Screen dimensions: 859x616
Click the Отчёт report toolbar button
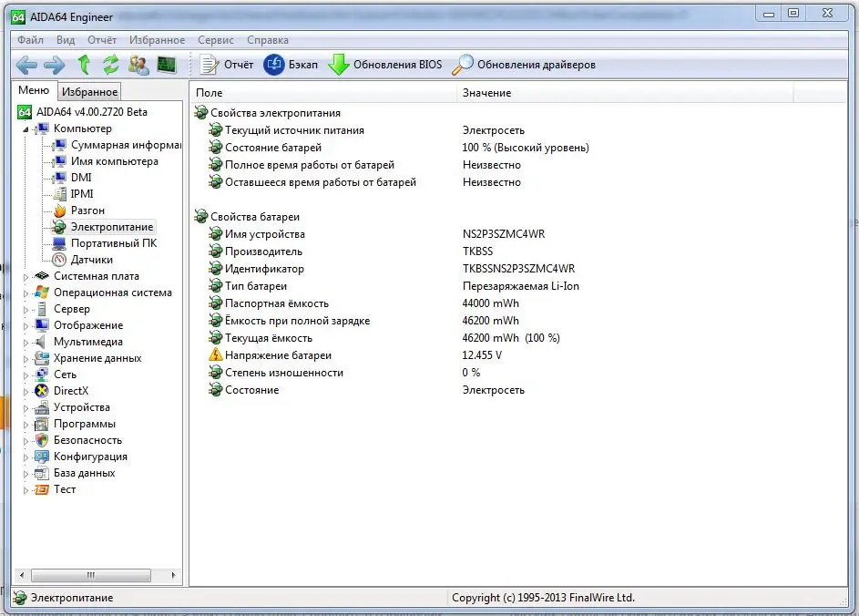226,65
